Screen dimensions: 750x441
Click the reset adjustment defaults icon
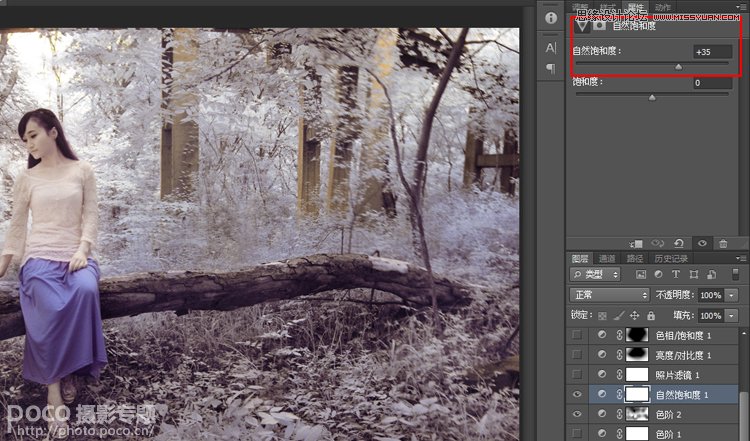(679, 243)
